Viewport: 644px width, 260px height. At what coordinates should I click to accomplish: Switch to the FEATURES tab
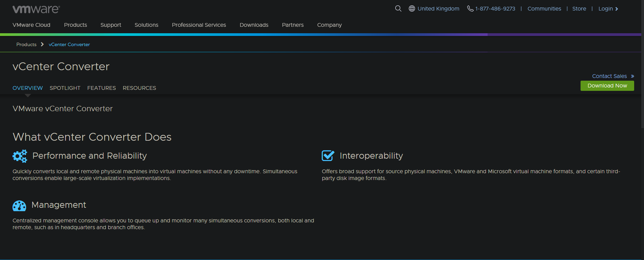coord(101,88)
